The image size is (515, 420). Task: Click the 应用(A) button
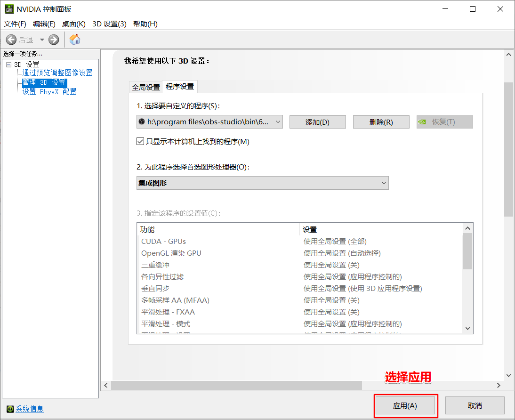coord(405,405)
